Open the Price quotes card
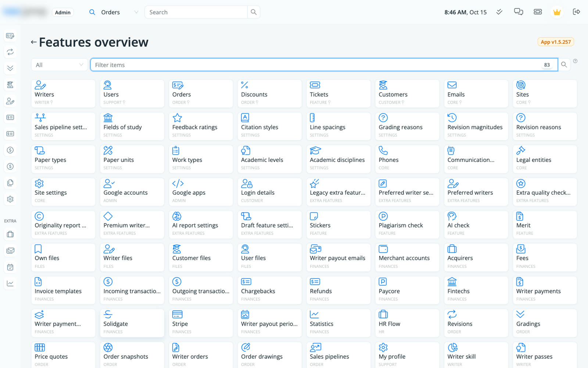The width and height of the screenshot is (588, 368). [63, 355]
